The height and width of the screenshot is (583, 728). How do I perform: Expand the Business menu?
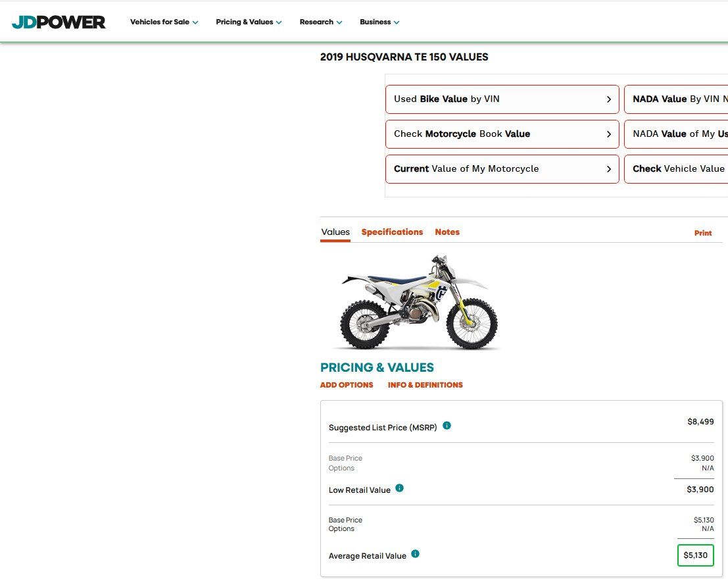click(x=379, y=22)
